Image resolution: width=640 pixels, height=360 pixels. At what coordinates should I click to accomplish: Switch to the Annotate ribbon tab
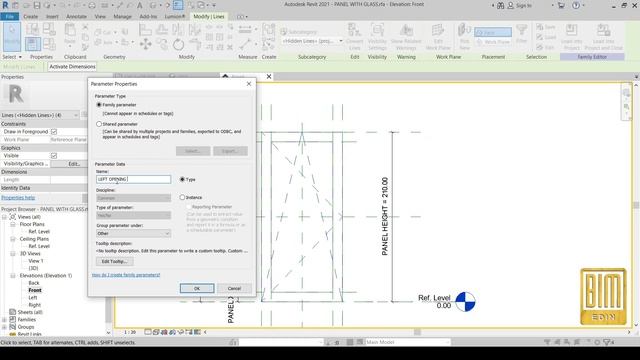[76, 17]
